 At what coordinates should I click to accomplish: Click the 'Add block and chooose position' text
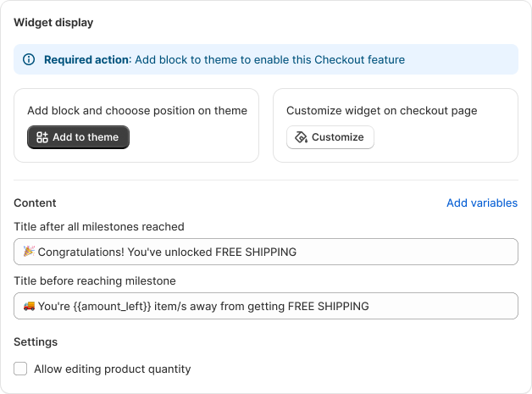click(137, 111)
